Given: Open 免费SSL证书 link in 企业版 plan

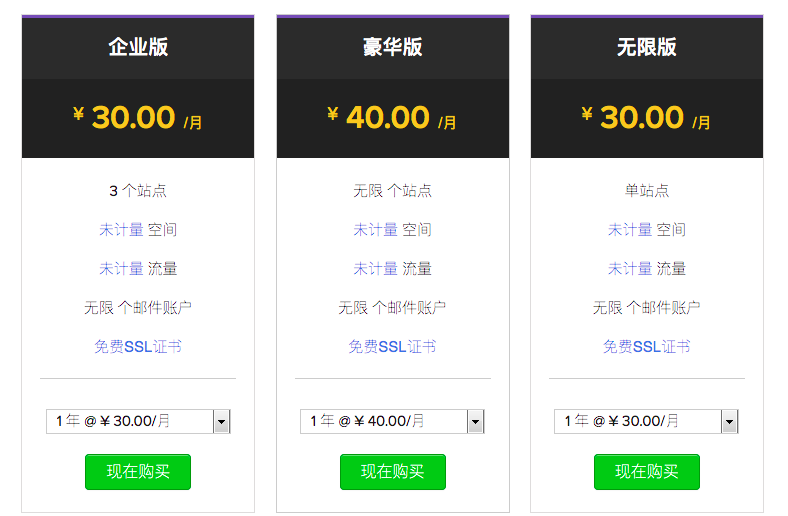Looking at the screenshot, I should point(138,347).
